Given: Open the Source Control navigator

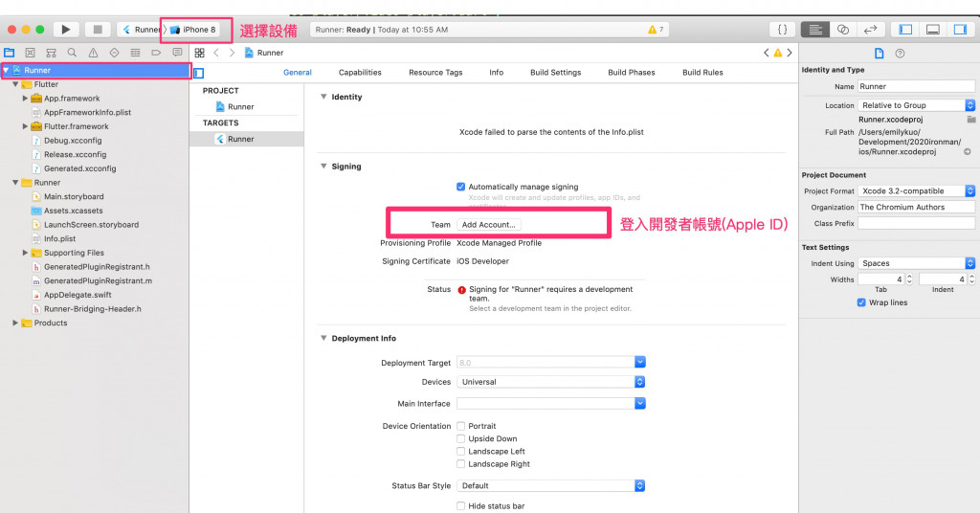Looking at the screenshot, I should tap(30, 53).
